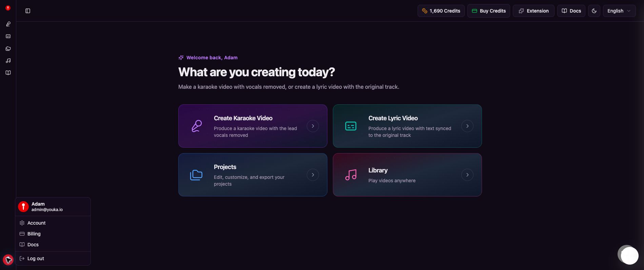Select Docs in the user menu
Image resolution: width=644 pixels, height=270 pixels.
[53, 245]
